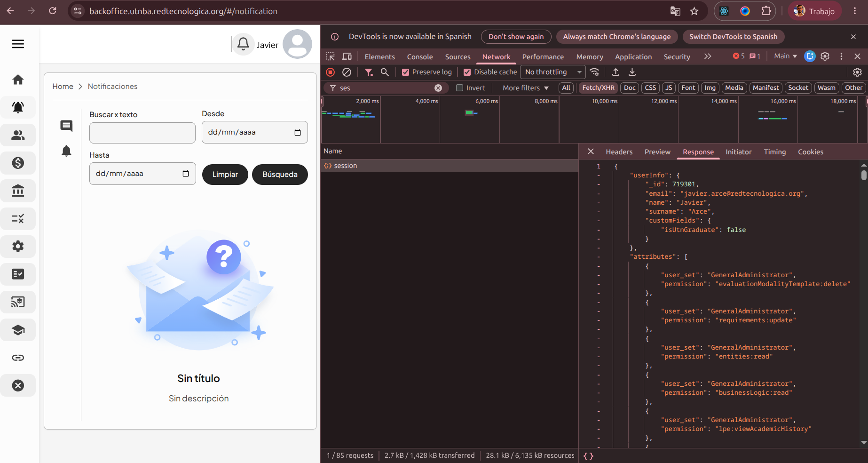
Task: Open the Desde date picker calendar
Action: (x=298, y=133)
